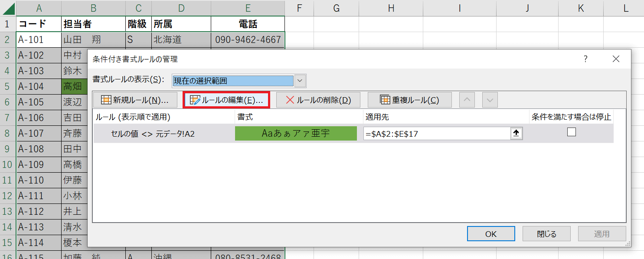Click the range collapse icon in 適用先

click(516, 134)
